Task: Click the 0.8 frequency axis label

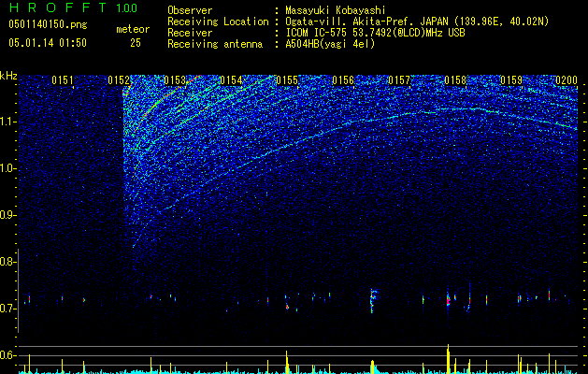Action: (x=7, y=262)
